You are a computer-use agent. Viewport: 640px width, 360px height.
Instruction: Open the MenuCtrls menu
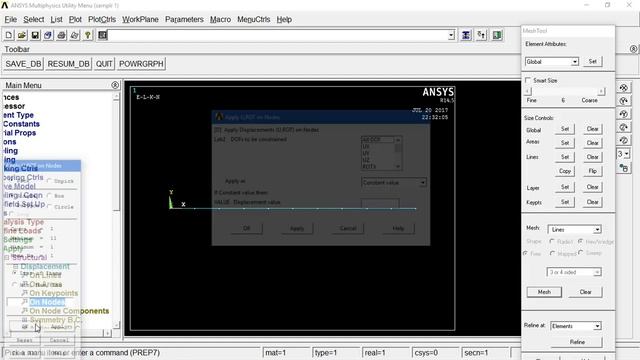tap(253, 19)
